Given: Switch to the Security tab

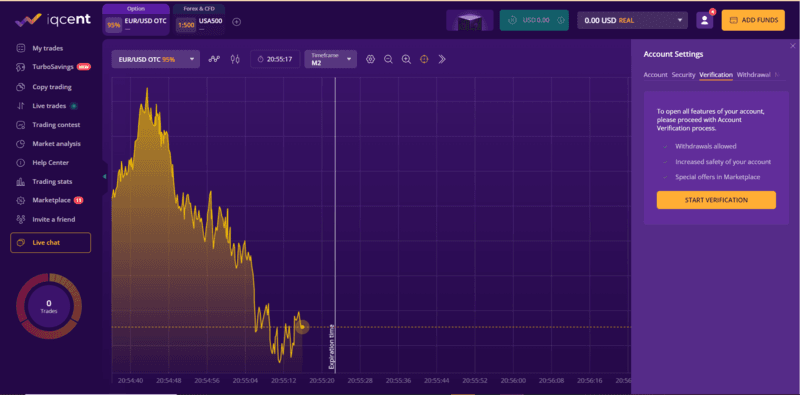Looking at the screenshot, I should [x=683, y=75].
